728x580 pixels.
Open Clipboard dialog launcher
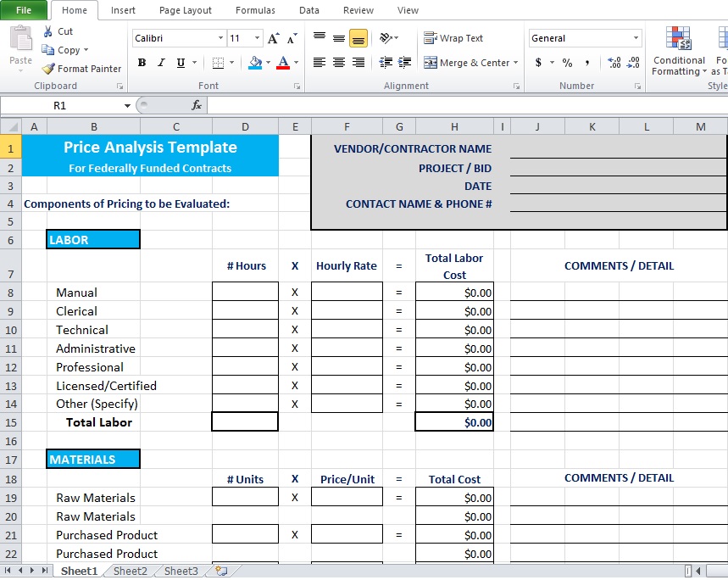[119, 86]
